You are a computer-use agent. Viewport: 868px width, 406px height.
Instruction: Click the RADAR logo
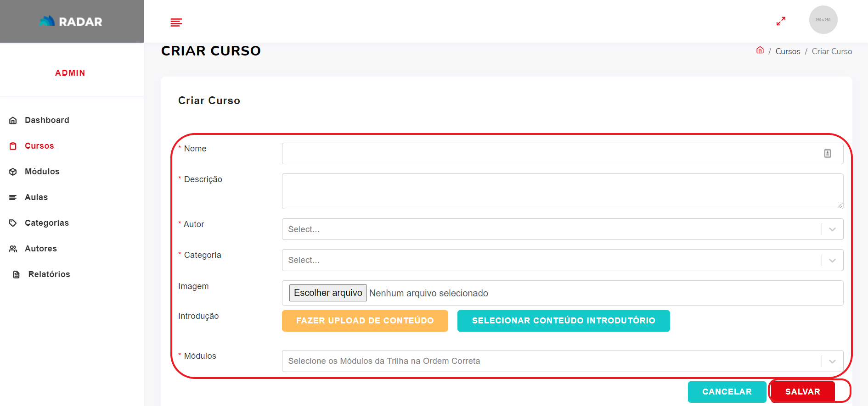tap(71, 21)
